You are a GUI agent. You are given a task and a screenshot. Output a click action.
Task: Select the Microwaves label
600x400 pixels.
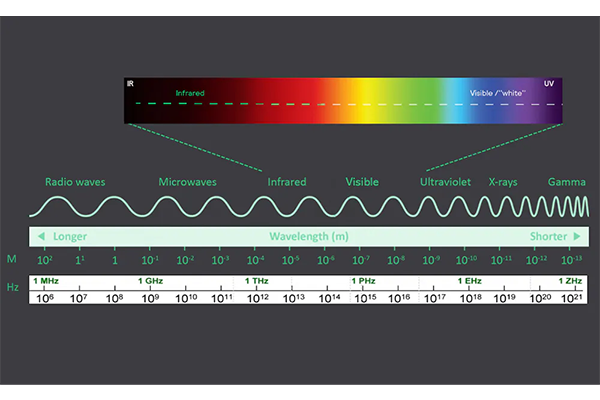[x=187, y=183]
